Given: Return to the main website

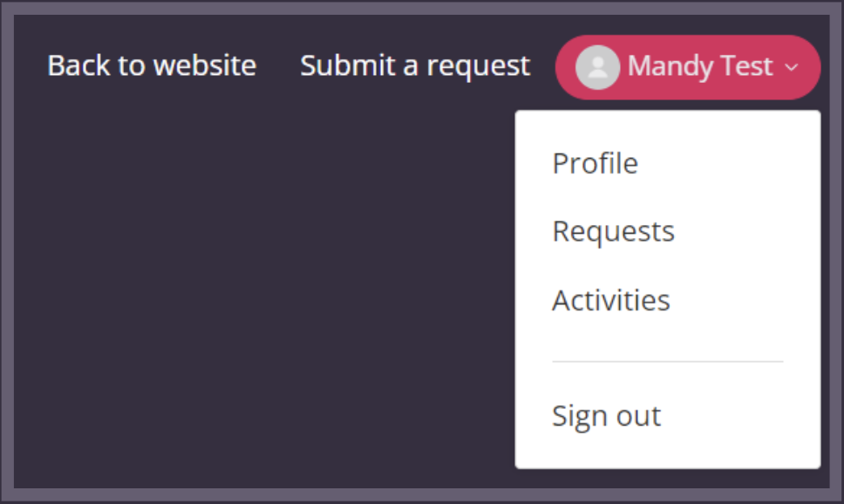Looking at the screenshot, I should click(152, 65).
